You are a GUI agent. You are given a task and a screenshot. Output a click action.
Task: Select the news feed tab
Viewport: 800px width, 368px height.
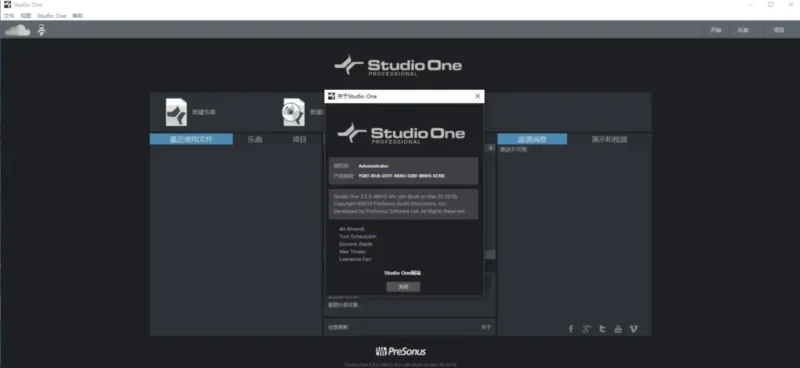point(532,139)
